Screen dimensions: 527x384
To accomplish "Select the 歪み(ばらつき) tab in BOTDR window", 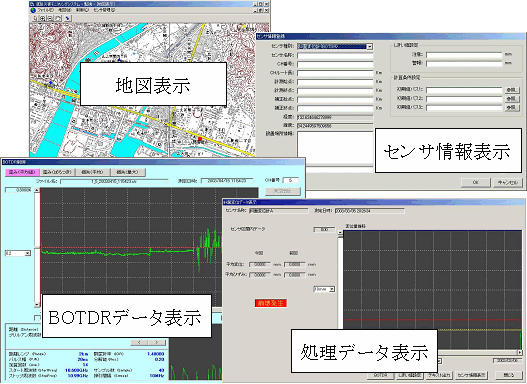I will (x=57, y=172).
